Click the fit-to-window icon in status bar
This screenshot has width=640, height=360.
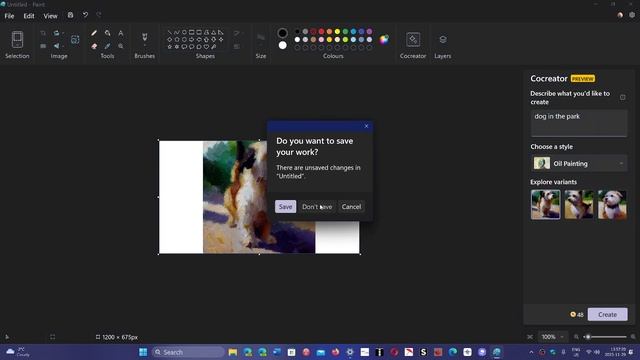(x=530, y=337)
